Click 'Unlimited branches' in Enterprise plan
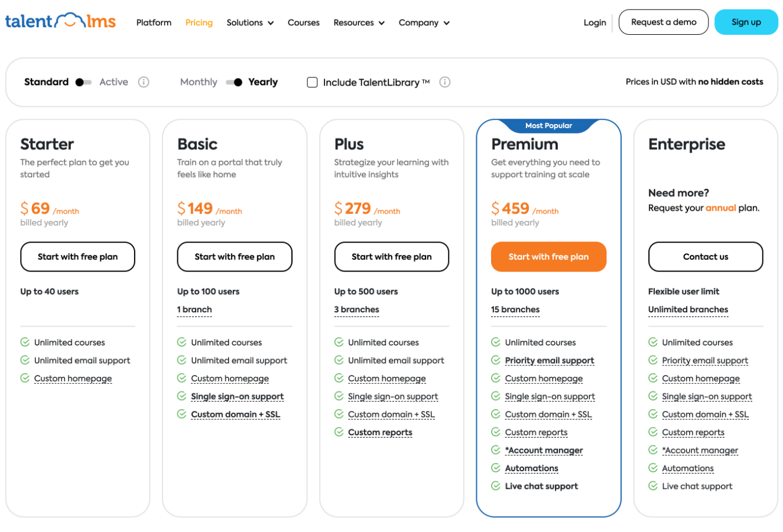Viewport: 783px width, 532px height. 688,309
